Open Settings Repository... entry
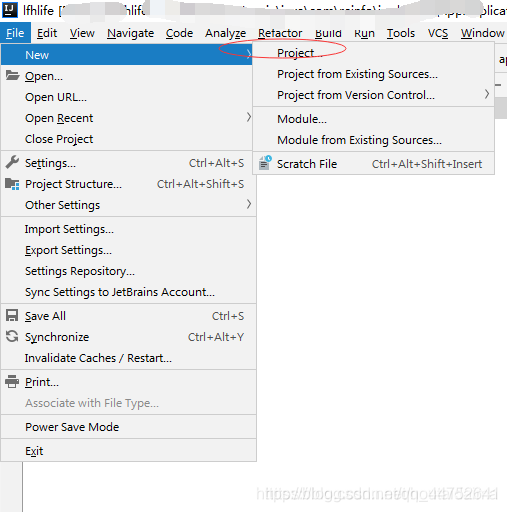The height and width of the screenshot is (512, 507). click(x=128, y=271)
